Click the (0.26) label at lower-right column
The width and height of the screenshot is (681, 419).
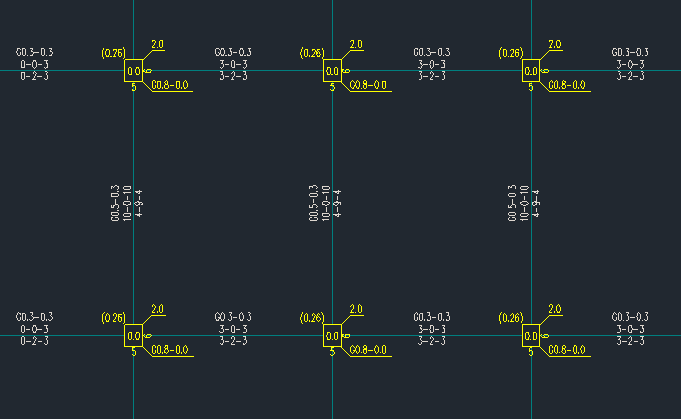[x=511, y=318]
